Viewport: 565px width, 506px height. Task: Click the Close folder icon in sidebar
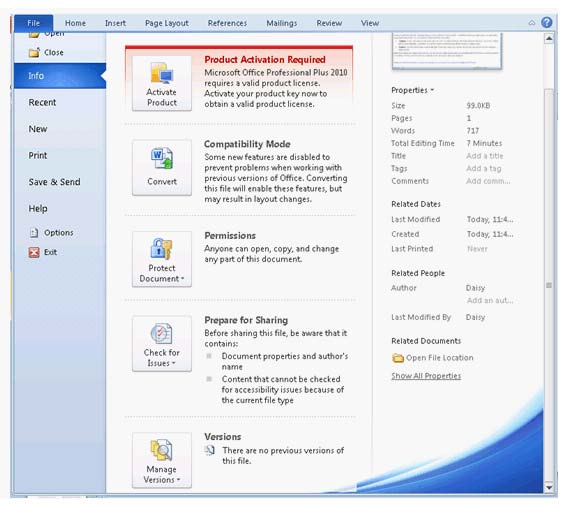coord(34,53)
